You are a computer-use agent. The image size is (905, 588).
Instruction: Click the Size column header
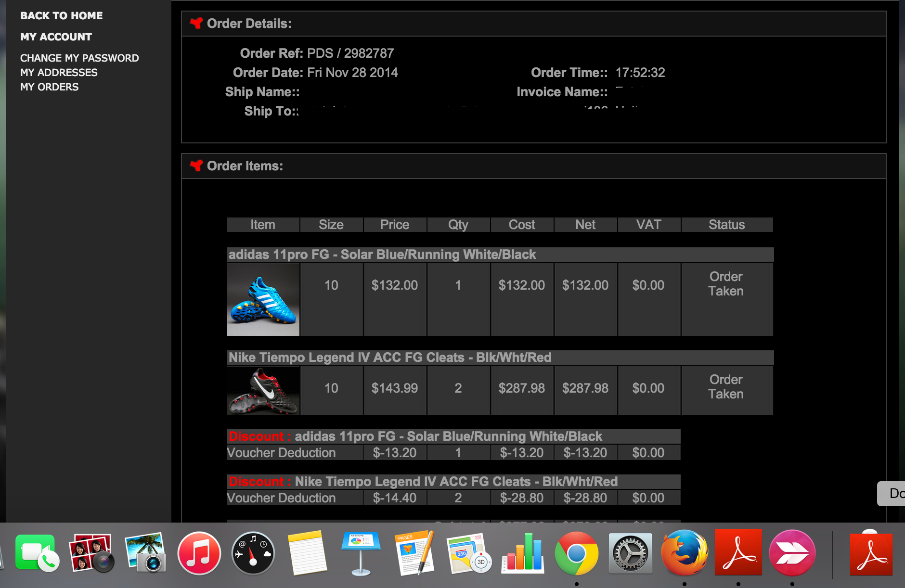pyautogui.click(x=331, y=225)
